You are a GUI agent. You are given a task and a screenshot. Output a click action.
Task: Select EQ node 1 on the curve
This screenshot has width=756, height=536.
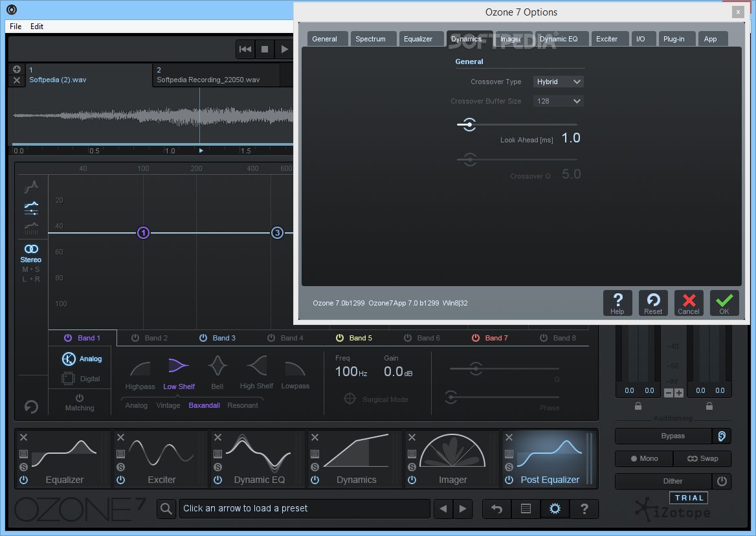143,233
